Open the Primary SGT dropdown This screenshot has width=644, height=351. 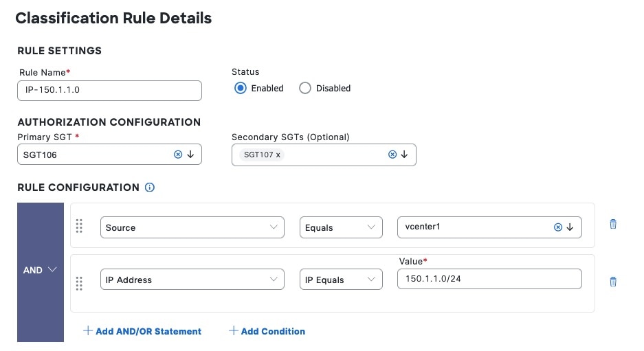pyautogui.click(x=191, y=155)
